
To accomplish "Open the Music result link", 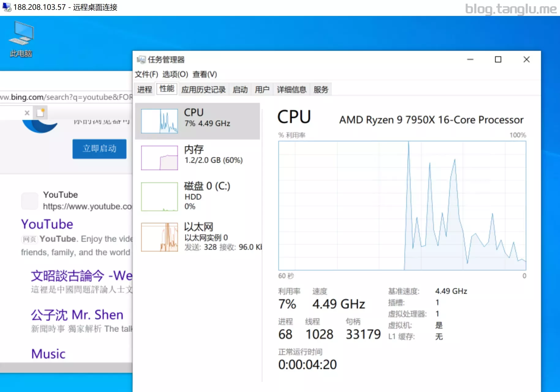I will coord(48,354).
